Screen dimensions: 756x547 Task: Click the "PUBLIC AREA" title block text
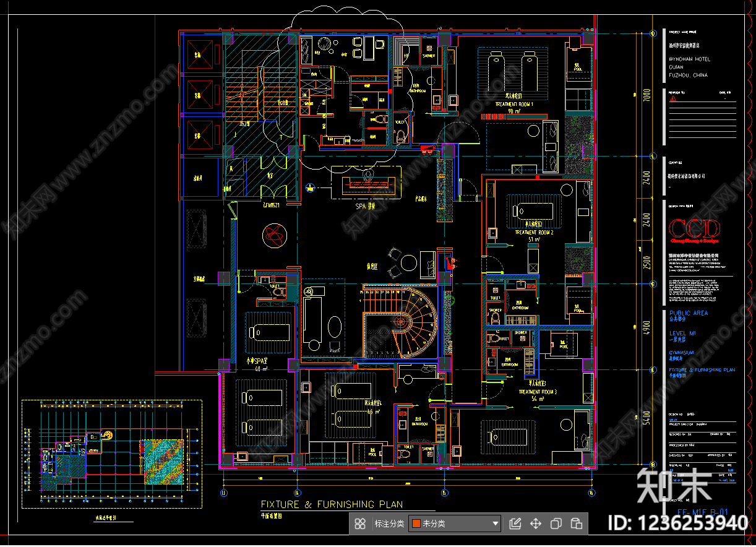pyautogui.click(x=689, y=313)
